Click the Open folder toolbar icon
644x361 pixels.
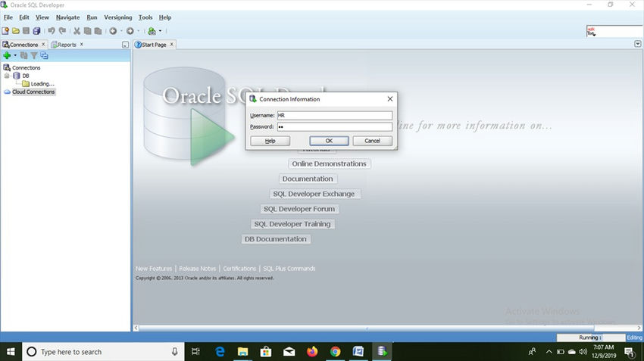tap(16, 31)
